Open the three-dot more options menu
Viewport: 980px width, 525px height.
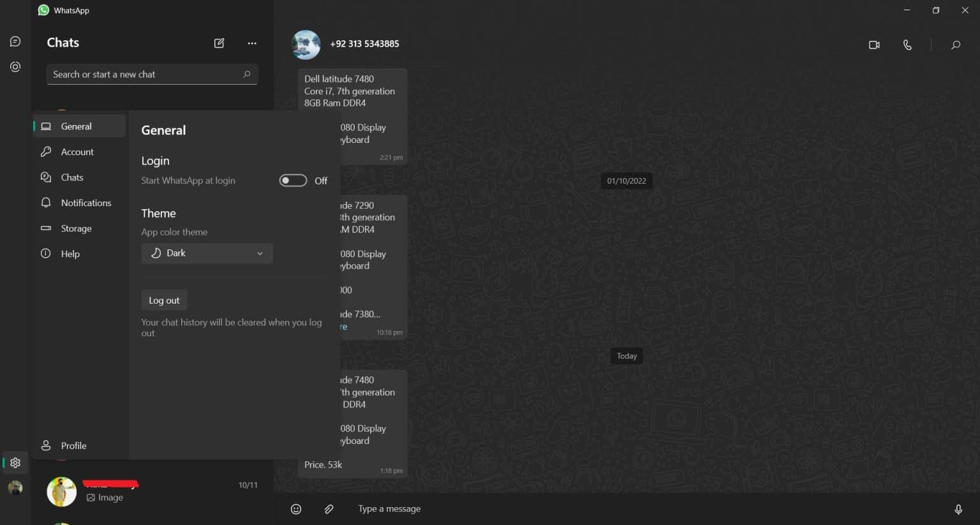coord(252,43)
